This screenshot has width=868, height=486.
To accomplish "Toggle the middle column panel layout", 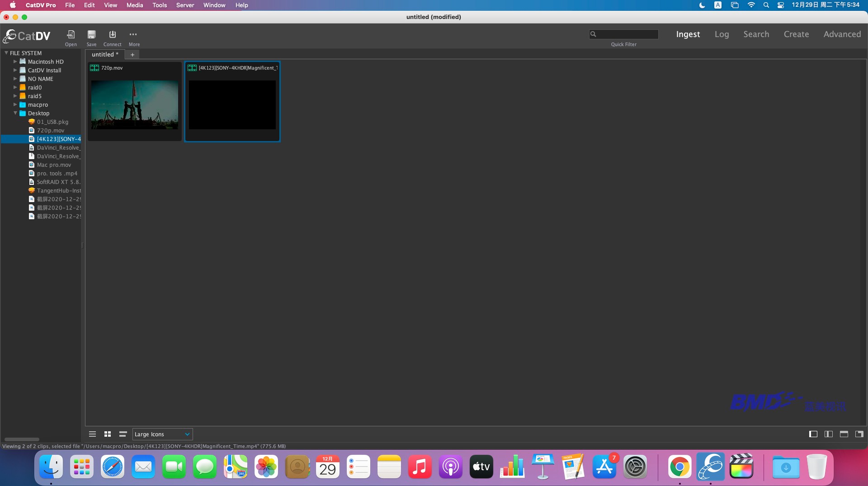I will pyautogui.click(x=828, y=434).
